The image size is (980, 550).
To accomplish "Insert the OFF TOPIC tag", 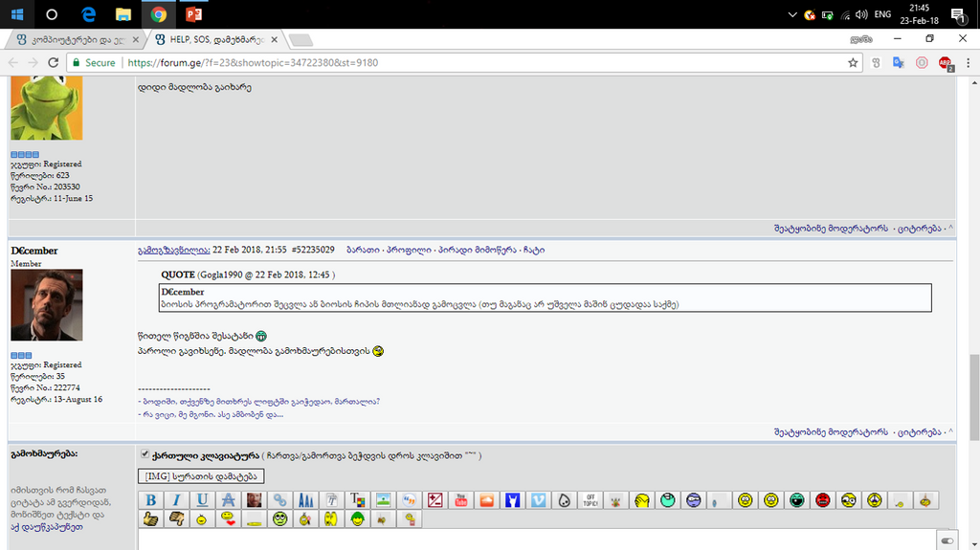I will coord(590,500).
